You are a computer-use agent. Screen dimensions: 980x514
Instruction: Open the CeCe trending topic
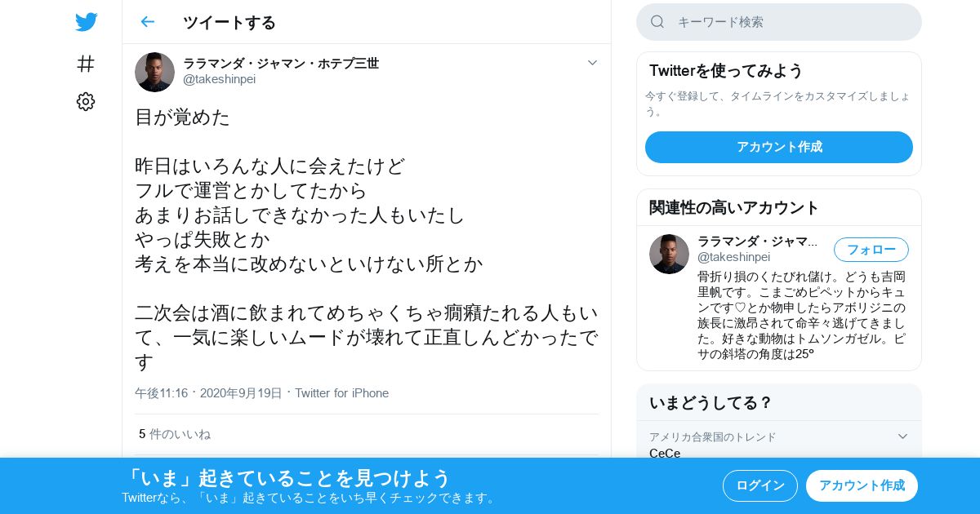[x=665, y=453]
